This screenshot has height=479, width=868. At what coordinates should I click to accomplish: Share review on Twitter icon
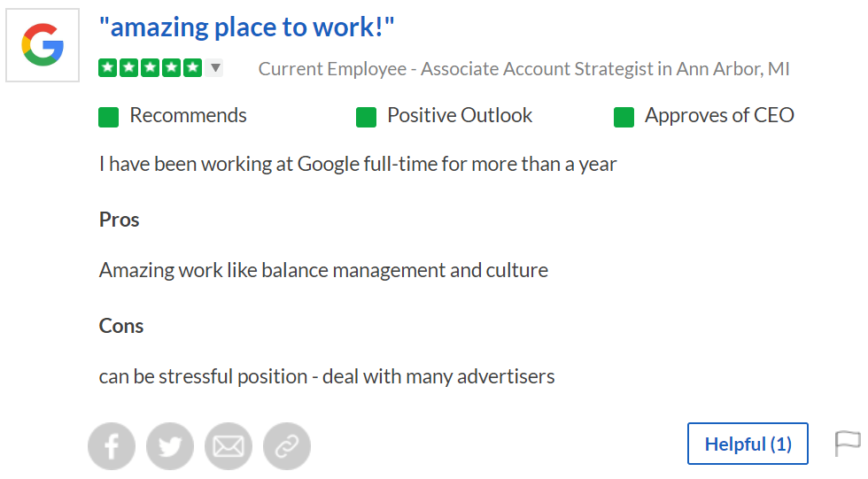pos(170,446)
